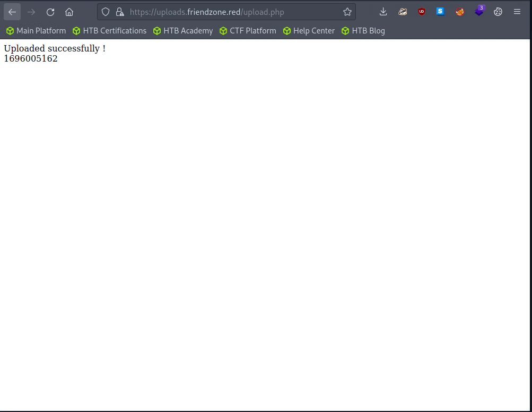The width and height of the screenshot is (532, 412).
Task: Open the browser home page
Action: 69,12
